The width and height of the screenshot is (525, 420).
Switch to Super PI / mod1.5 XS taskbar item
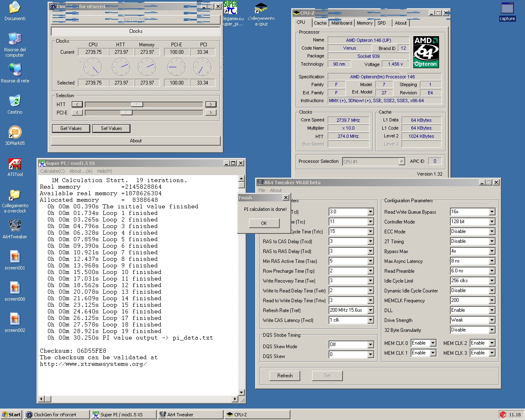coord(123,415)
